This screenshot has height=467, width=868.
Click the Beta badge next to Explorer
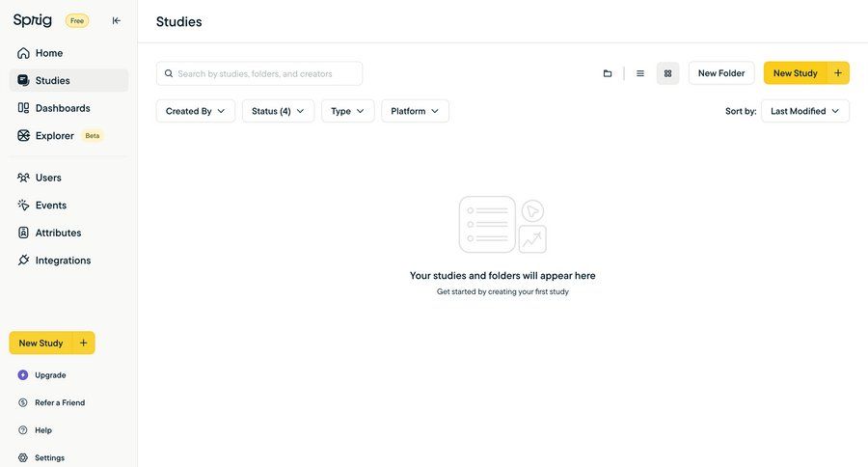click(x=93, y=136)
